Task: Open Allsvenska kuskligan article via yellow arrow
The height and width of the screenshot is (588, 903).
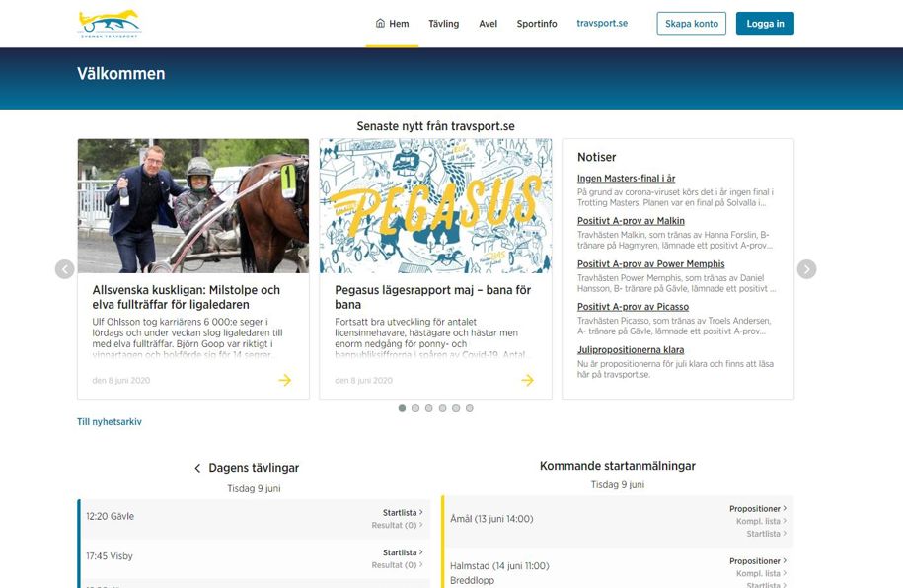Action: click(x=284, y=380)
